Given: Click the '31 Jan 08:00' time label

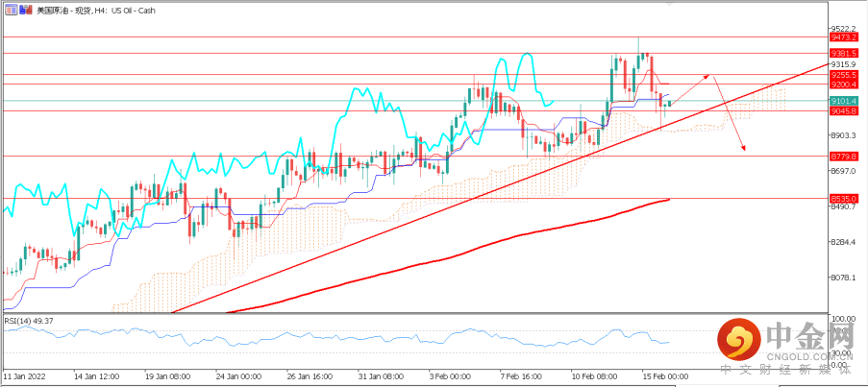Looking at the screenshot, I should click(379, 376).
